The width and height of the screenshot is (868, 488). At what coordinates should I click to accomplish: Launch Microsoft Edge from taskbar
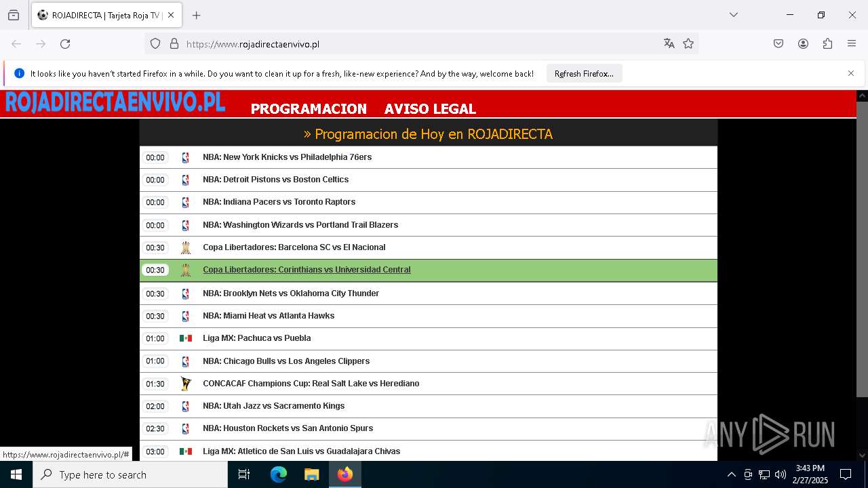click(279, 474)
